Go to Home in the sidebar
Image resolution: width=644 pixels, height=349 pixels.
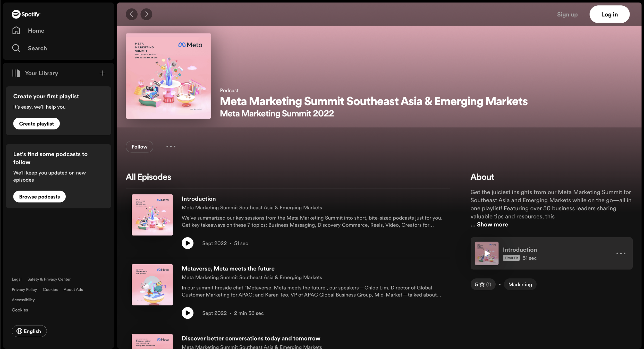coord(36,31)
